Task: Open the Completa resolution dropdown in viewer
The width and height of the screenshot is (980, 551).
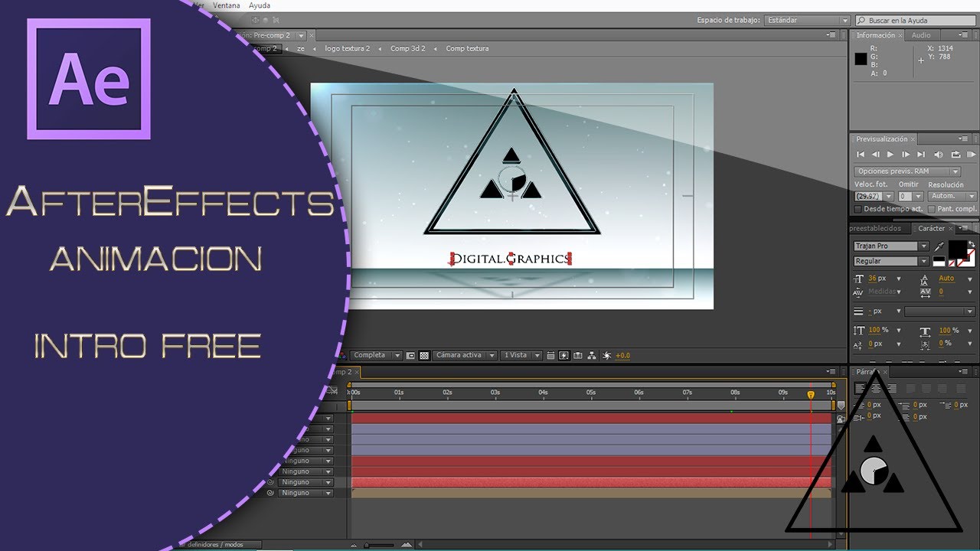Action: [377, 355]
